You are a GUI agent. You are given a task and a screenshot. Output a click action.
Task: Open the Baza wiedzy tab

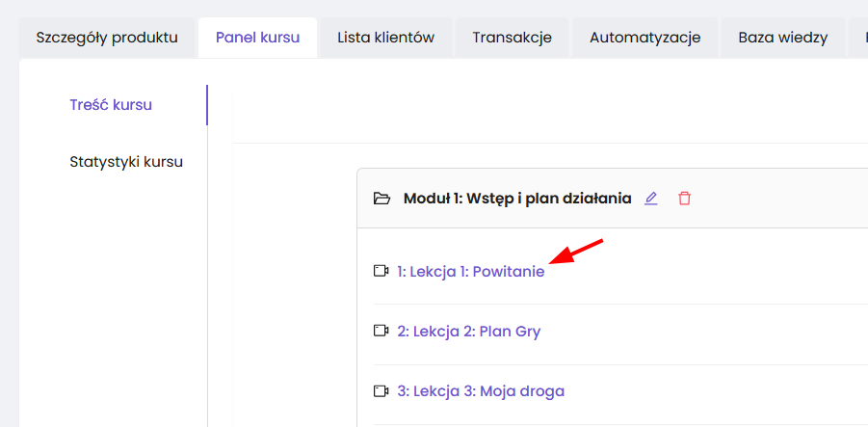[782, 38]
